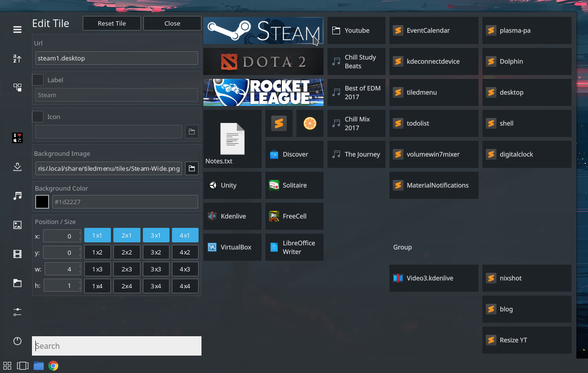Click the y position spinbox
Screen dimensions: 588x373
[62, 253]
